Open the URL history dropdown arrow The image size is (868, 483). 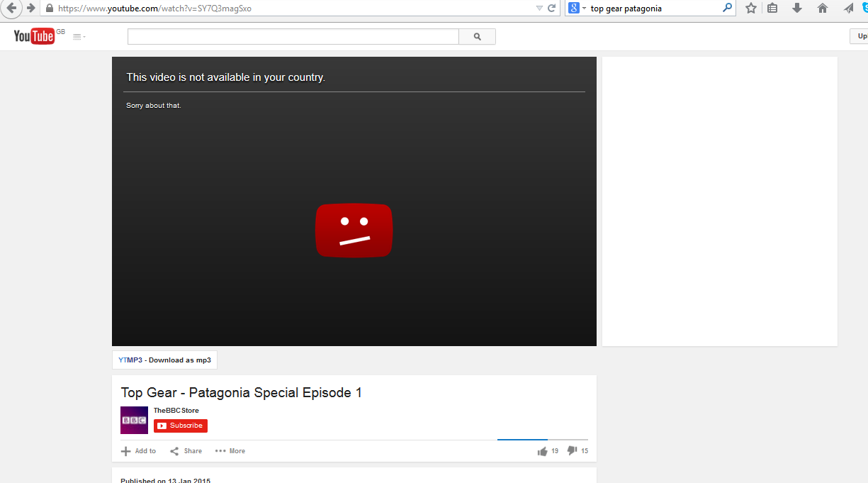[539, 9]
